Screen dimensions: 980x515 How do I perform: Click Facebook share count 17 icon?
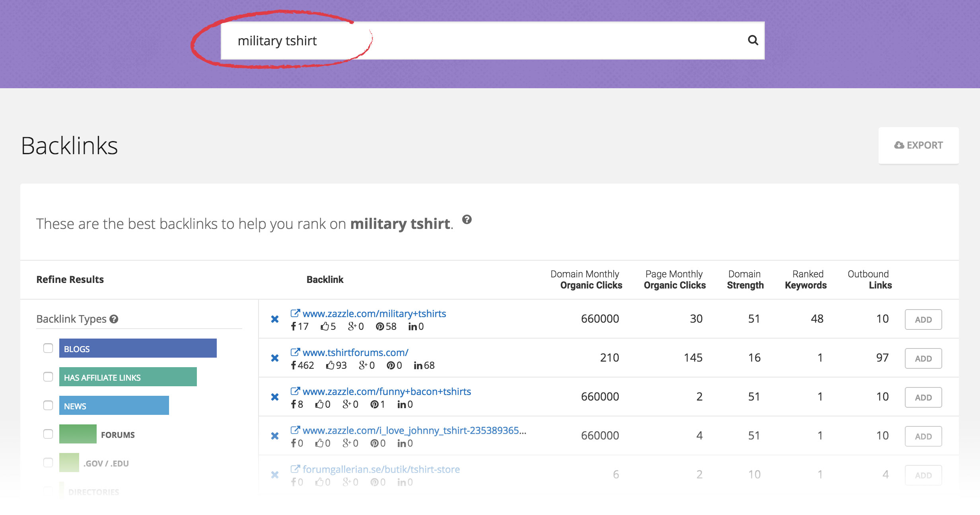tap(294, 326)
